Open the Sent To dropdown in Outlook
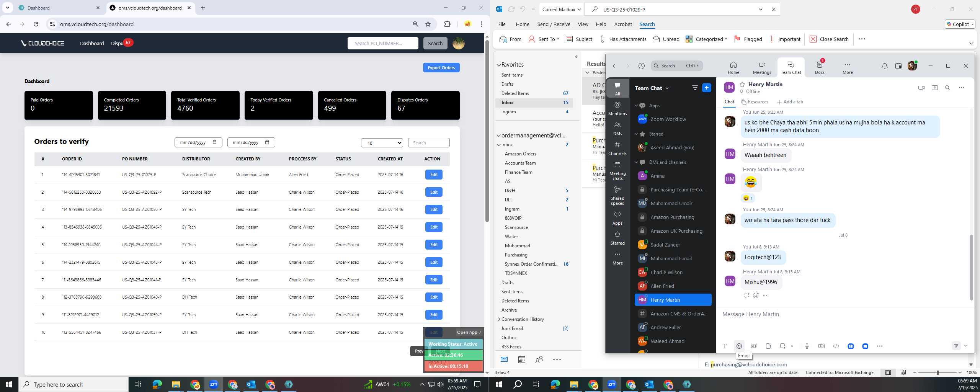The image size is (980, 392). pos(544,39)
